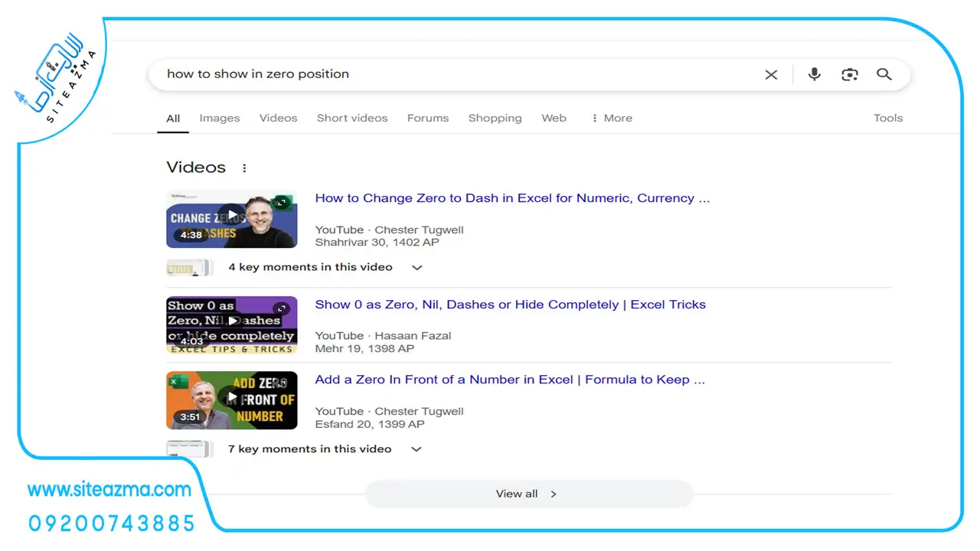
Task: Switch to the Videos tab
Action: pyautogui.click(x=278, y=118)
